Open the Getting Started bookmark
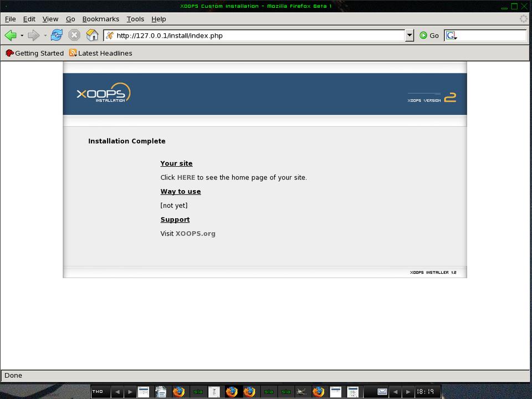Image resolution: width=532 pixels, height=399 pixels. [x=34, y=53]
